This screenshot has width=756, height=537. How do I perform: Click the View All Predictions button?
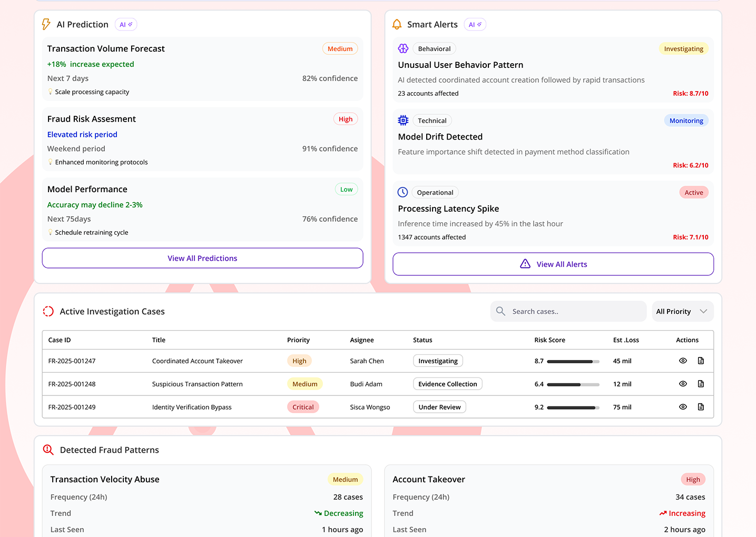coord(202,258)
